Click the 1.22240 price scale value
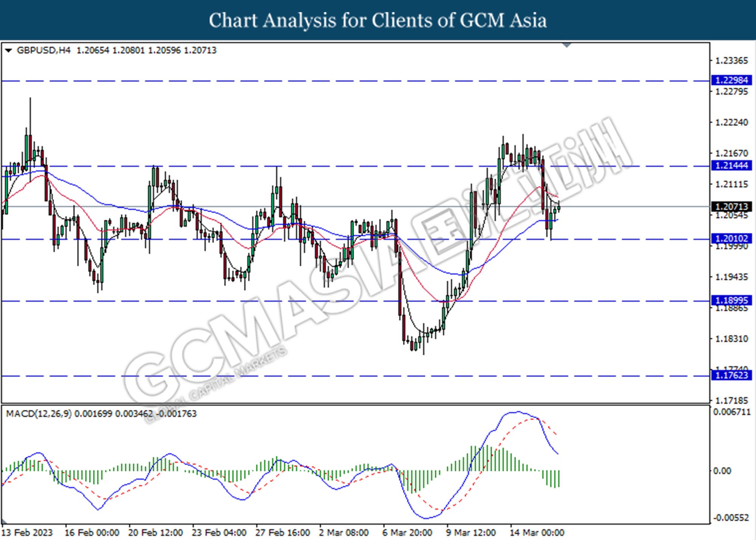Screen dimensions: 756x540 [732, 123]
